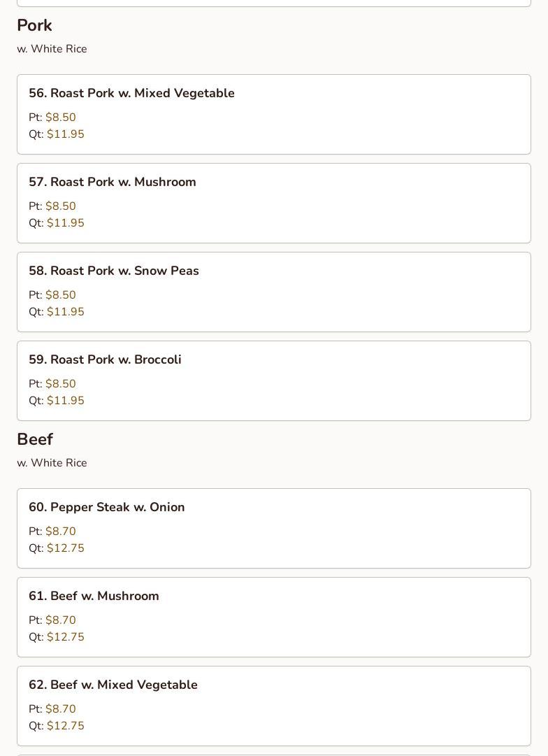Select 57. Roast Pork w. Mushroom card
548x756 pixels.
pos(274,203)
